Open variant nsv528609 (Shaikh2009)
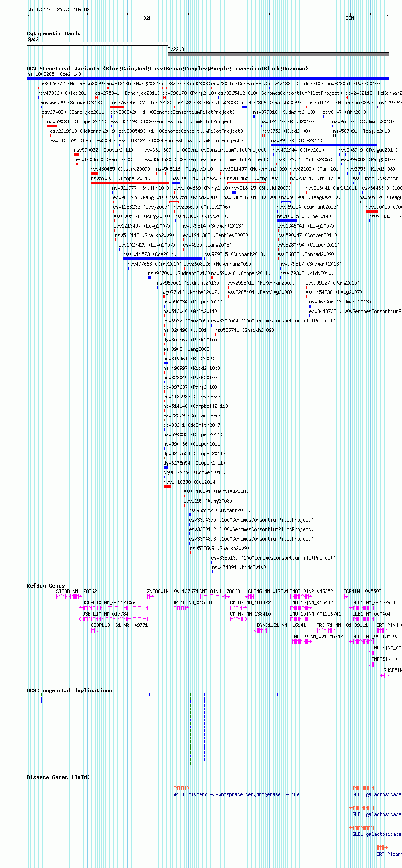 click(x=219, y=548)
